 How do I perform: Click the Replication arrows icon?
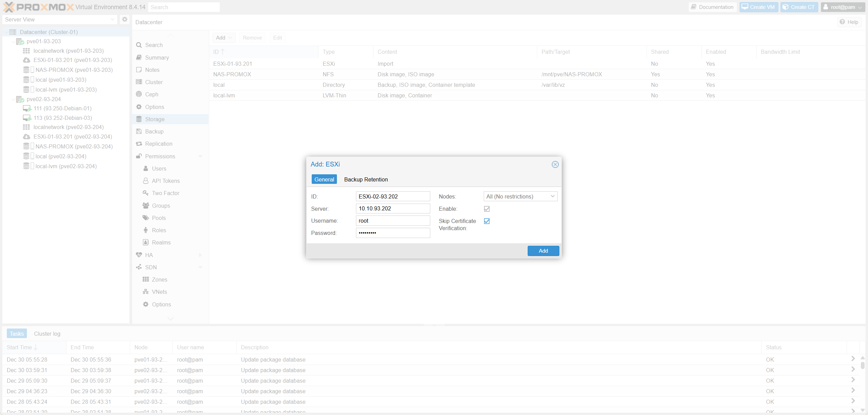click(139, 144)
